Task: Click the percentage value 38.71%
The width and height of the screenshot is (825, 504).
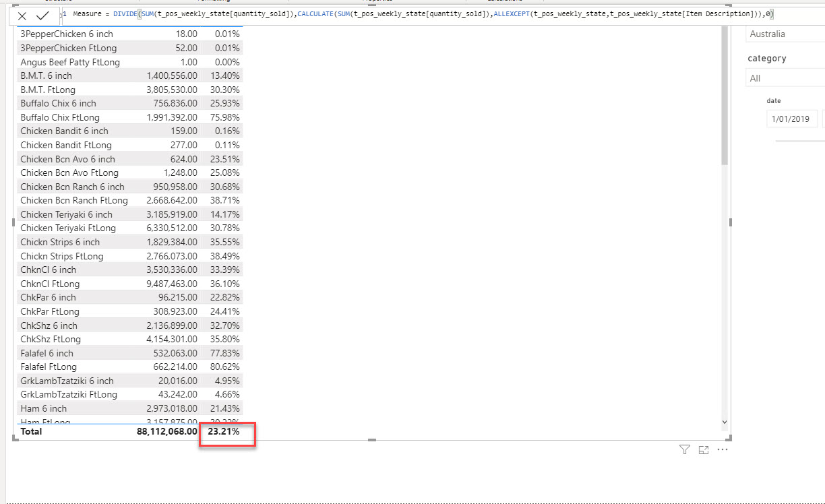Action: [x=224, y=200]
